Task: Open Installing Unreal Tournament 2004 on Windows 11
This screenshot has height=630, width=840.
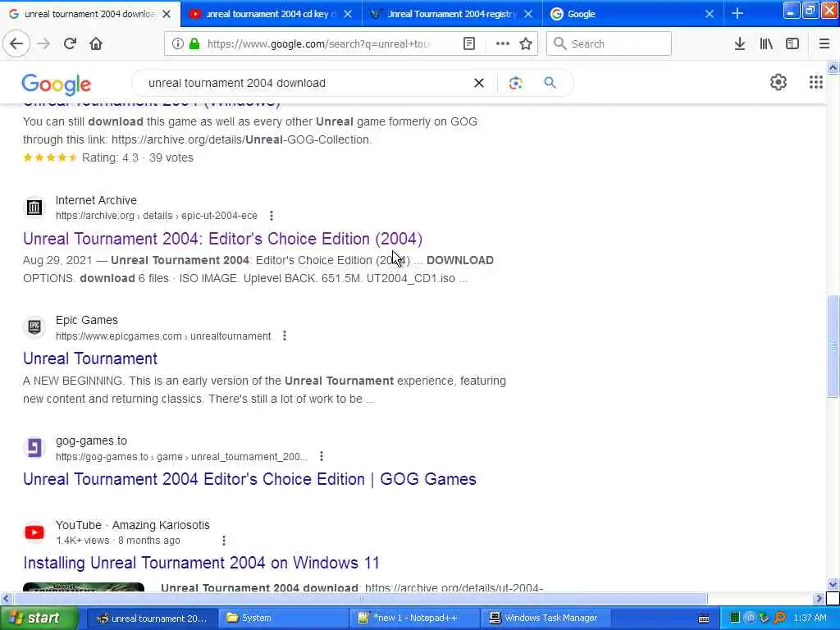Action: [202, 563]
